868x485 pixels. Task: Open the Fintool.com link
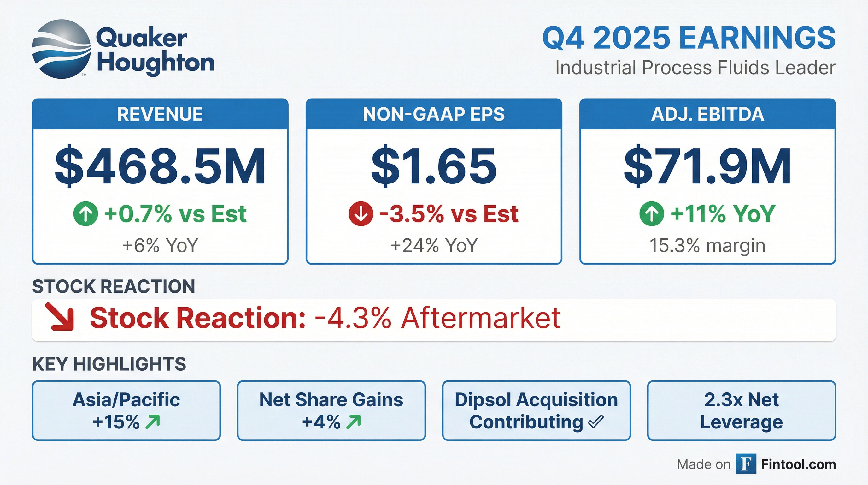coord(798,464)
